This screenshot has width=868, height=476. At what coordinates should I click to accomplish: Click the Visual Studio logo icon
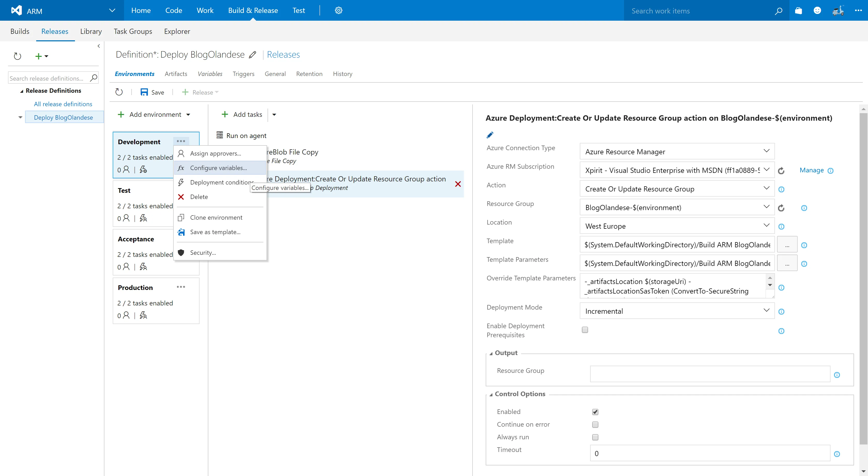[16, 10]
